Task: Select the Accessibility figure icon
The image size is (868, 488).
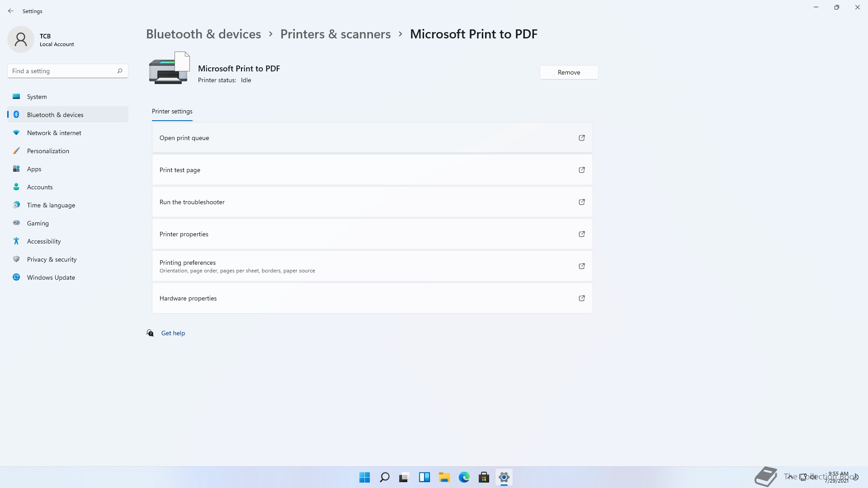Action: (x=16, y=241)
